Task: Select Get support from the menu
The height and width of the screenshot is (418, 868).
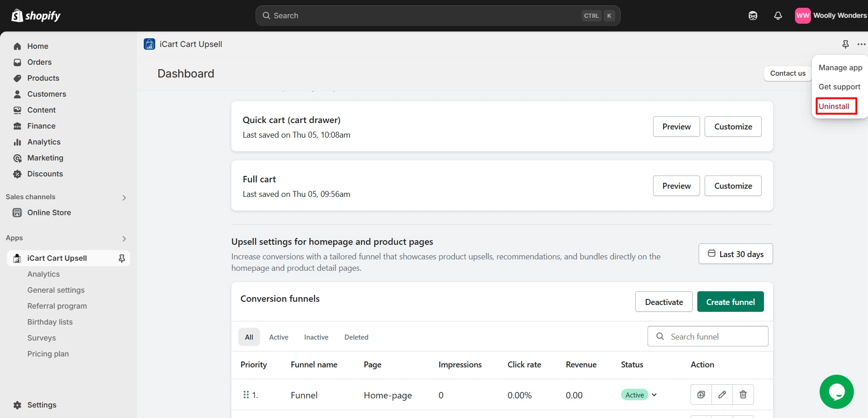Action: coord(839,87)
